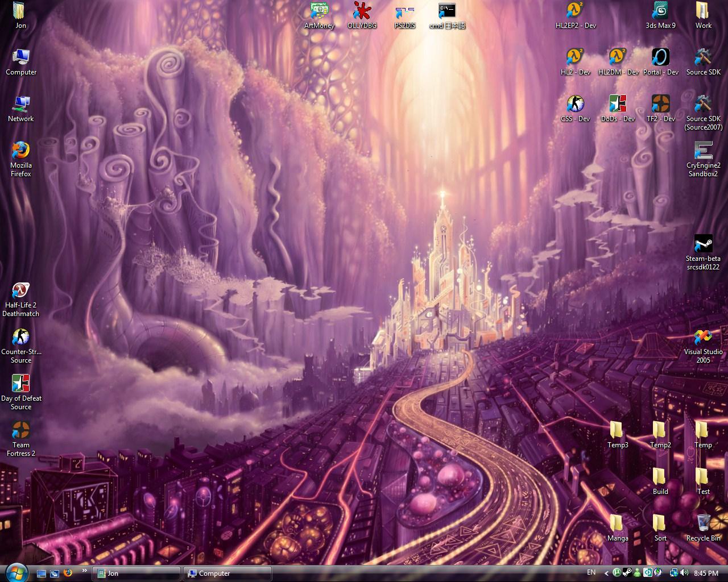Show hidden system tray icons arrow
This screenshot has height=582, width=728.
[x=606, y=573]
